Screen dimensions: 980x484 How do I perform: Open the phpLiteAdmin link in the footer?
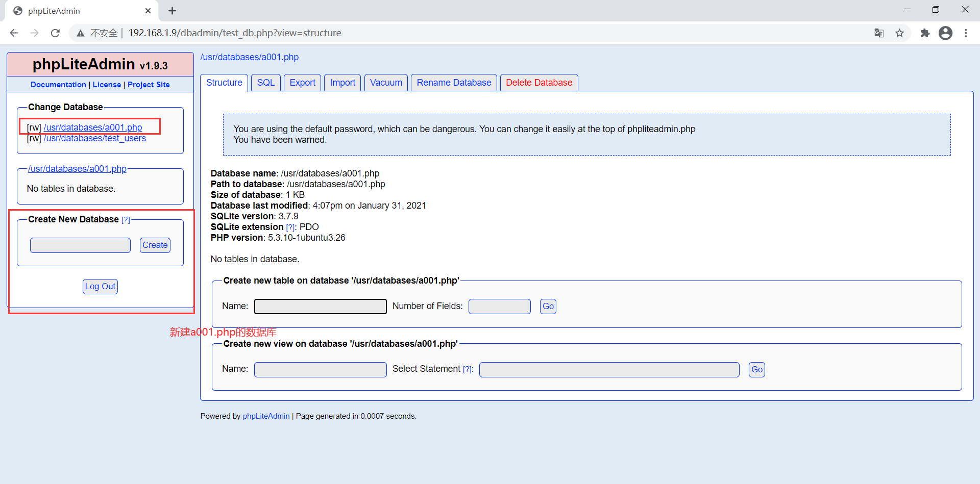pos(266,416)
